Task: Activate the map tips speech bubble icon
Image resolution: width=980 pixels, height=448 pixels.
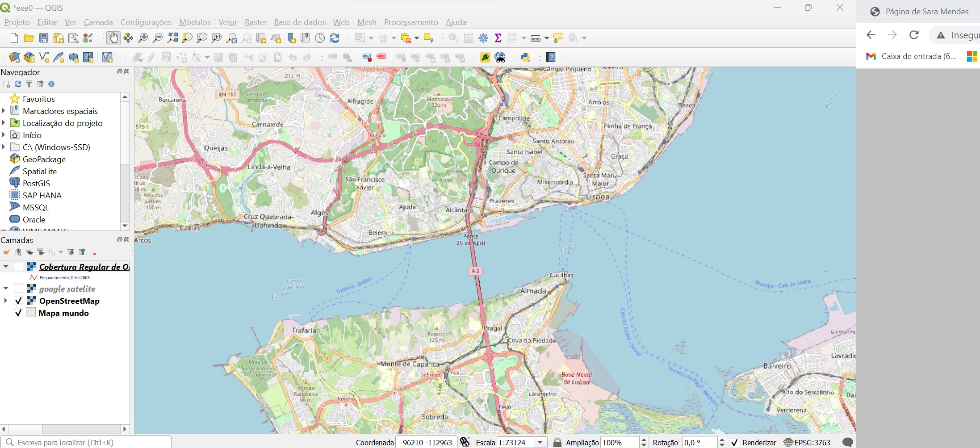Action: pyautogui.click(x=558, y=38)
